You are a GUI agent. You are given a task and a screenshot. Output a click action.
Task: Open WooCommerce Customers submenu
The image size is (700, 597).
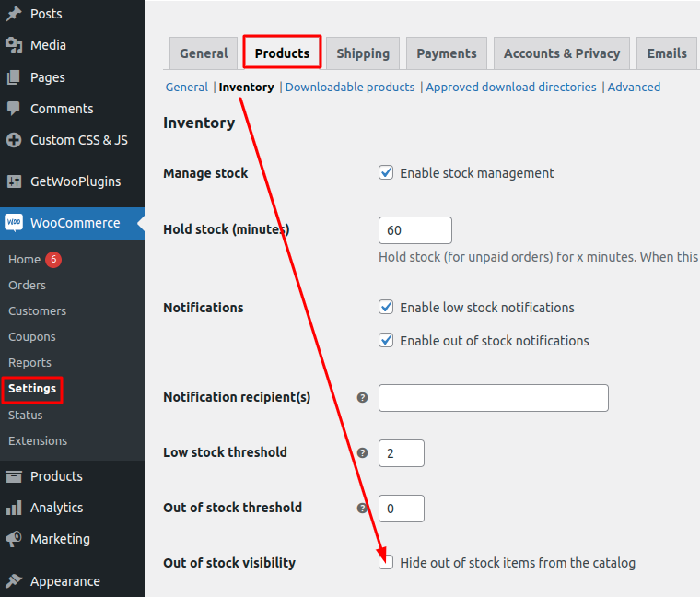(x=37, y=310)
